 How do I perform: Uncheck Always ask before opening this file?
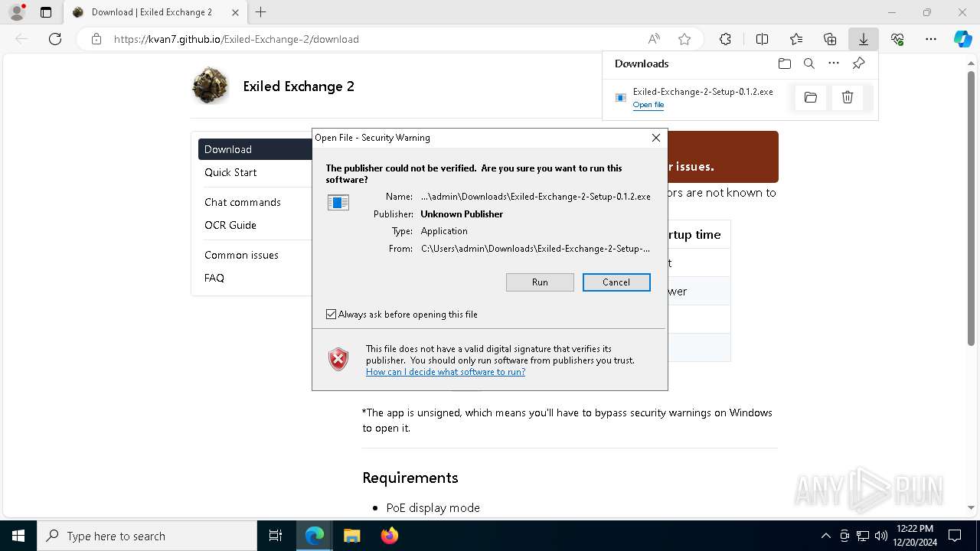tap(331, 315)
